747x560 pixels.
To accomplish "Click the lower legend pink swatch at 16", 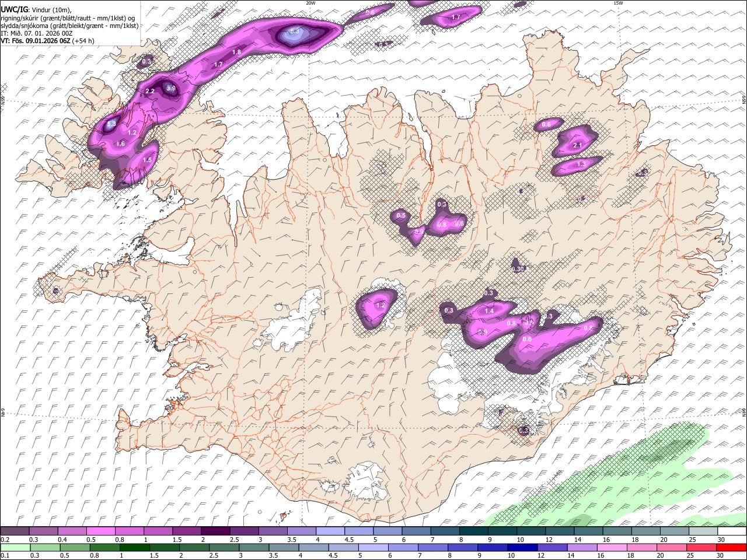I will click(x=612, y=547).
